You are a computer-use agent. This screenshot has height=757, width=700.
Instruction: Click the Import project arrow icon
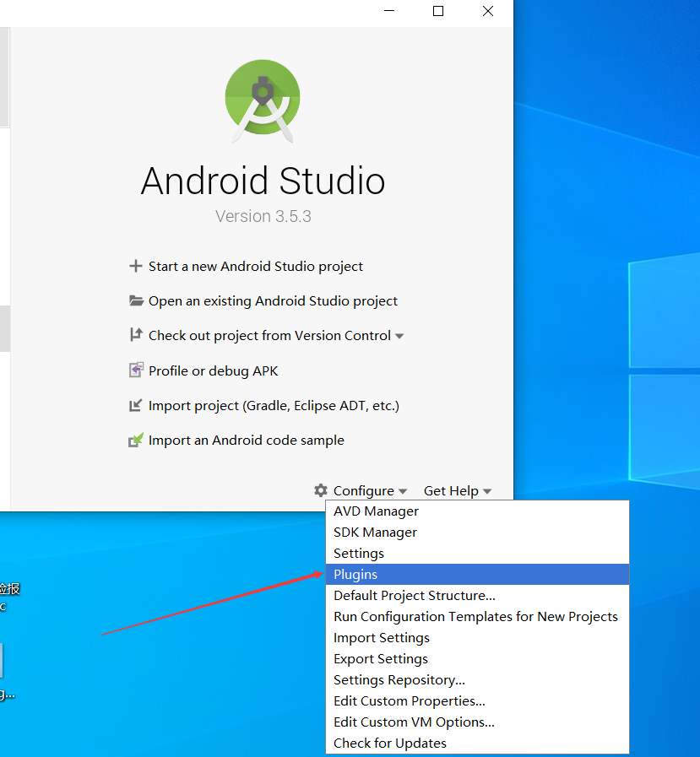click(x=136, y=405)
